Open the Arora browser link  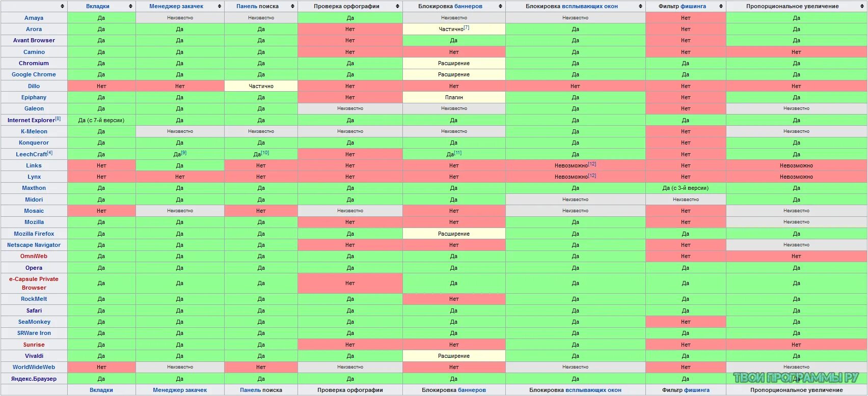[x=34, y=30]
